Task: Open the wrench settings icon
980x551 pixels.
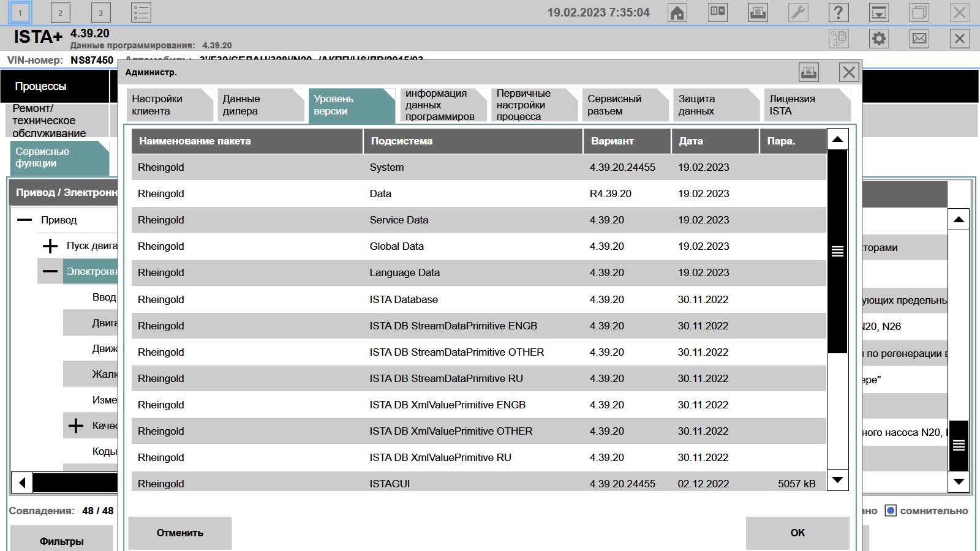Action: tap(799, 13)
